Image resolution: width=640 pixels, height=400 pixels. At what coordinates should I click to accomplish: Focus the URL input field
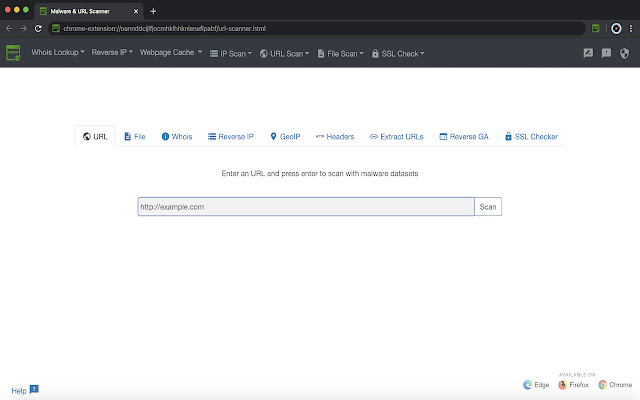pyautogui.click(x=305, y=207)
